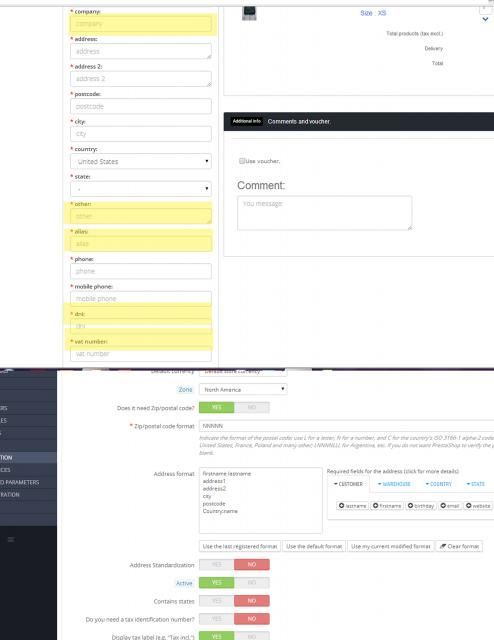This screenshot has width=494, height=640.
Task: Add the lastname required field
Action: (353, 506)
